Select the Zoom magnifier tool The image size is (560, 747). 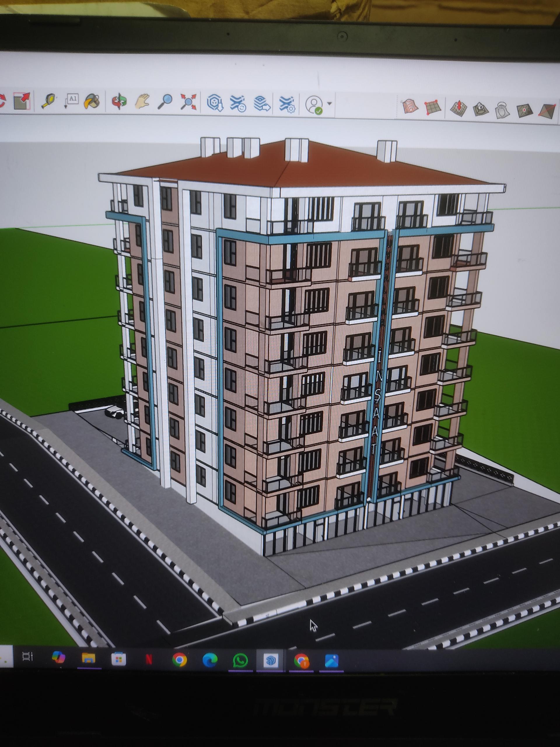pyautogui.click(x=165, y=102)
